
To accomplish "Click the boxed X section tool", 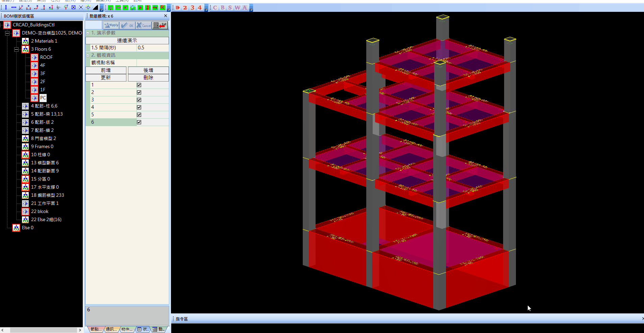I will point(73,7).
